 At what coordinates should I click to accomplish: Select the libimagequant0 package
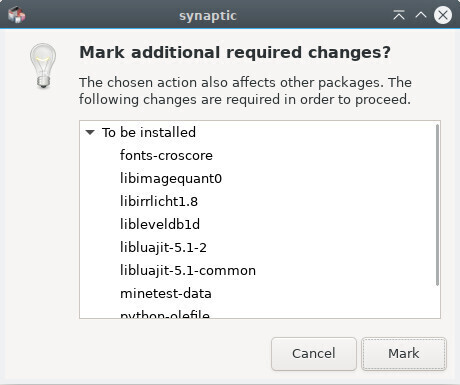click(x=171, y=178)
